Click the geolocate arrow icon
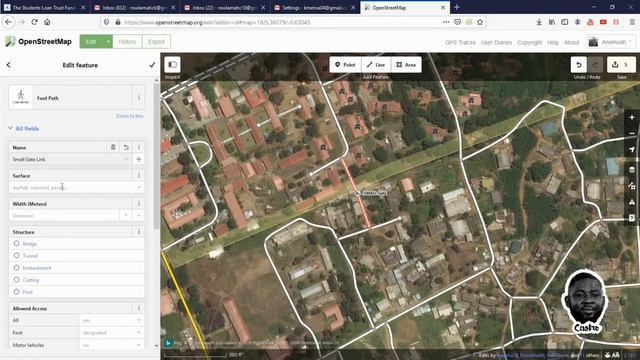Screen dimensions: 640x360 coord(632,149)
